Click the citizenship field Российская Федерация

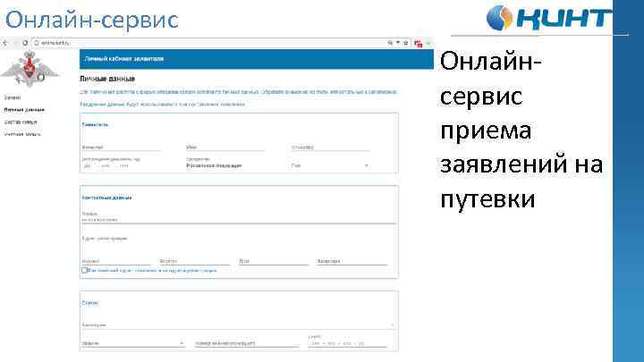tap(225, 166)
